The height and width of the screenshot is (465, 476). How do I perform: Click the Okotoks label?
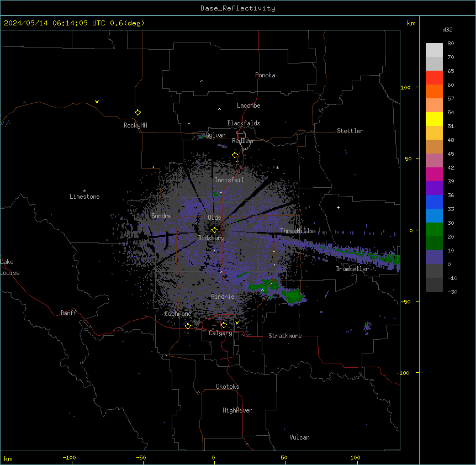(228, 387)
